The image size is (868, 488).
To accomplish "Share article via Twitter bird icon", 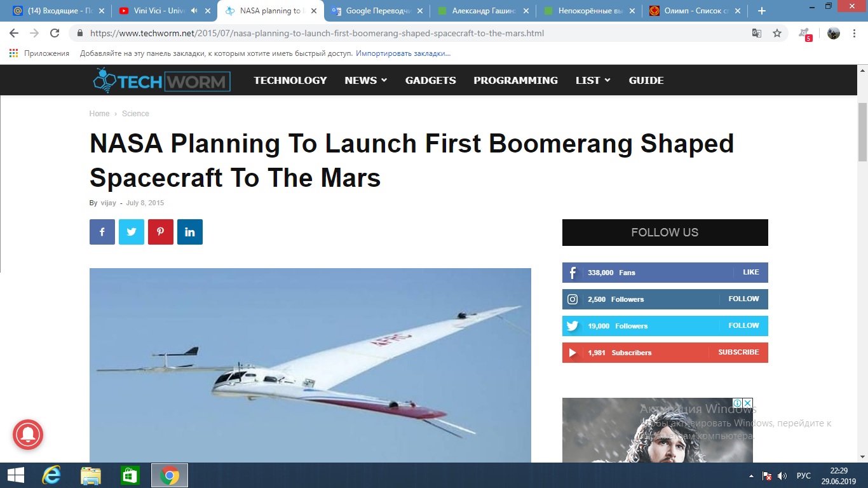I will coord(132,232).
